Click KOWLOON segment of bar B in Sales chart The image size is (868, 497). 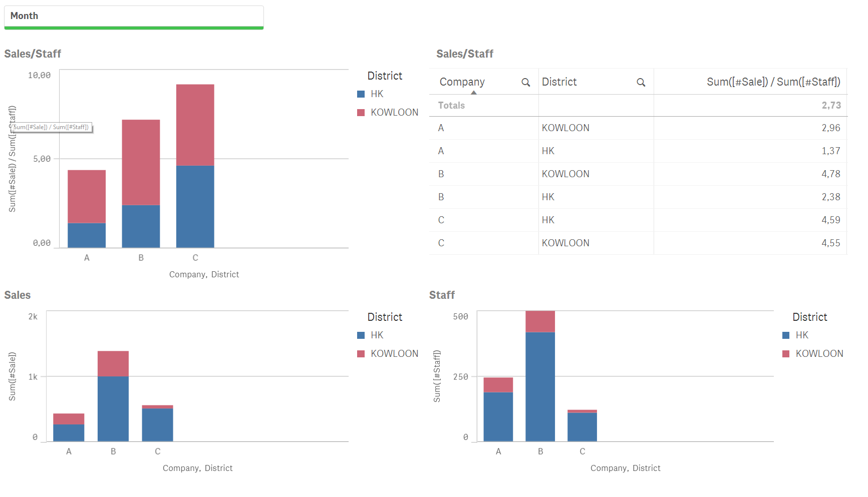tap(113, 364)
